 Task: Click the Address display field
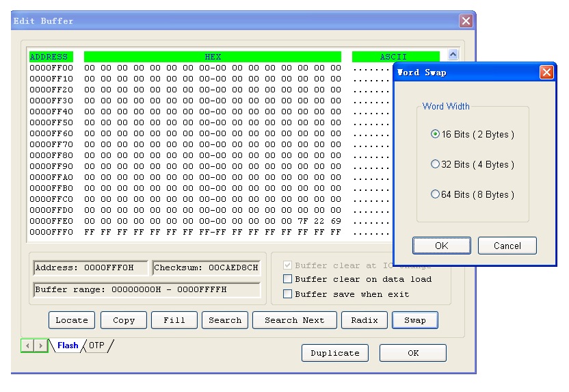(90, 267)
